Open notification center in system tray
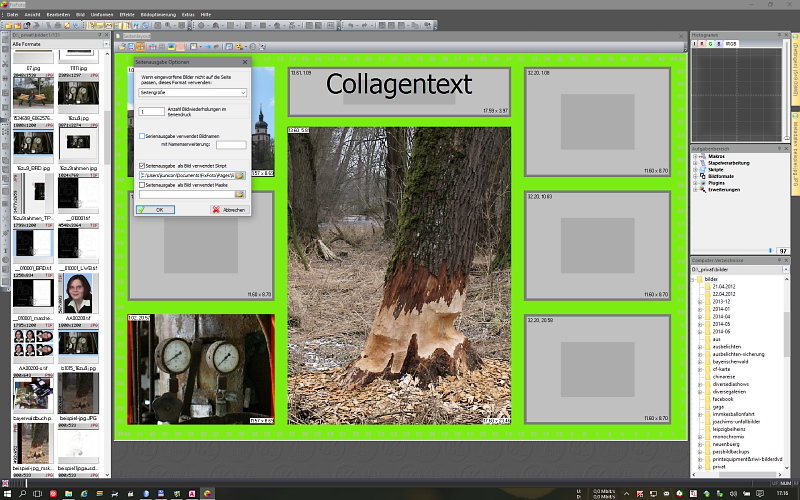This screenshot has height=500, width=800. pos(760,493)
